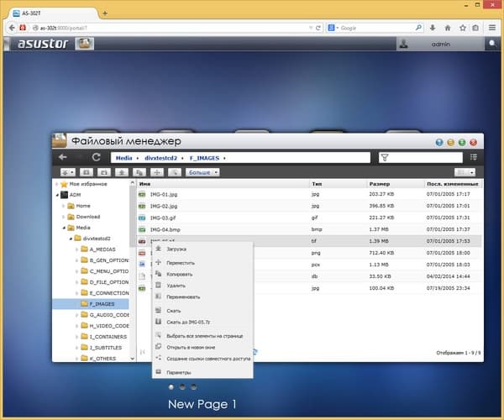Choose Сжать до IMG-05.7z menu entry
The image size is (504, 420).
(202, 322)
